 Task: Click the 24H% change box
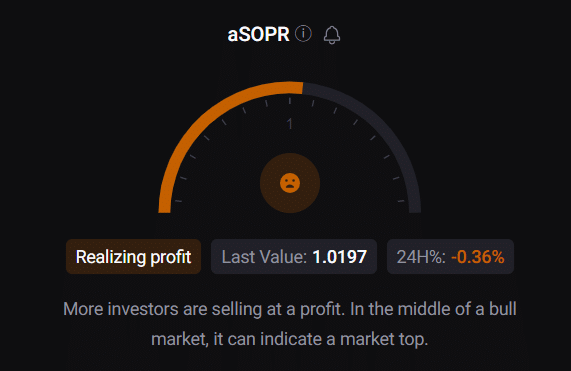click(450, 257)
